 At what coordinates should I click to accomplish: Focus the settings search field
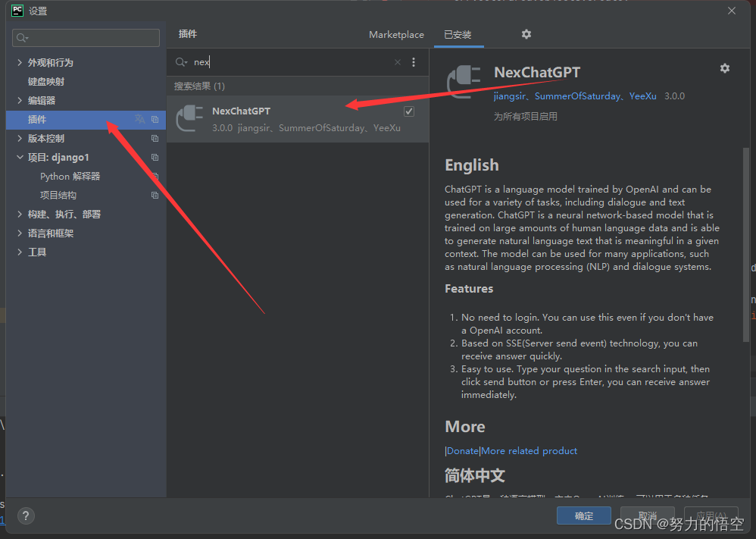point(86,38)
